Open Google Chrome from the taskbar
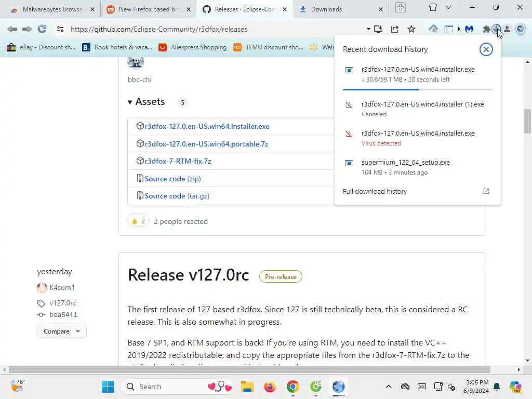 (x=293, y=387)
